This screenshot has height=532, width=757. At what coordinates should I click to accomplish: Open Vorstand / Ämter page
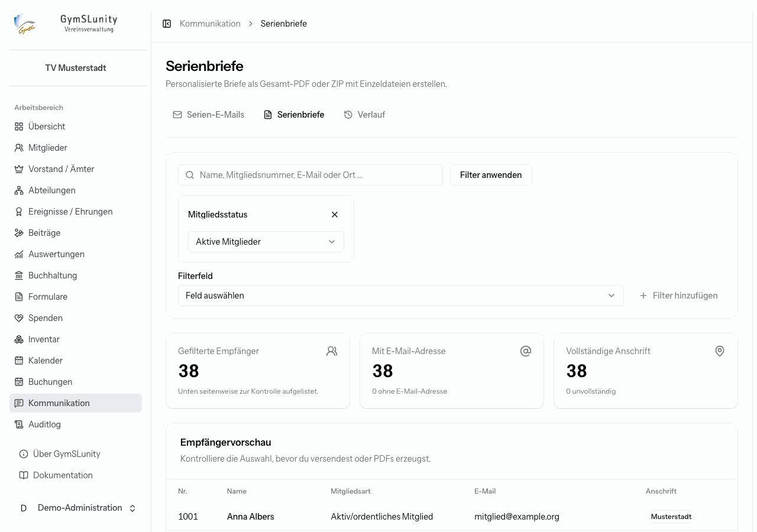tap(76, 169)
